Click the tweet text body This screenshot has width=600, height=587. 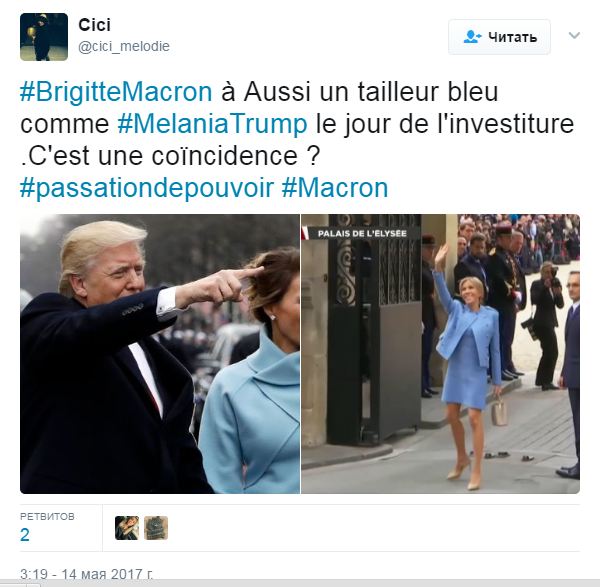point(297,140)
